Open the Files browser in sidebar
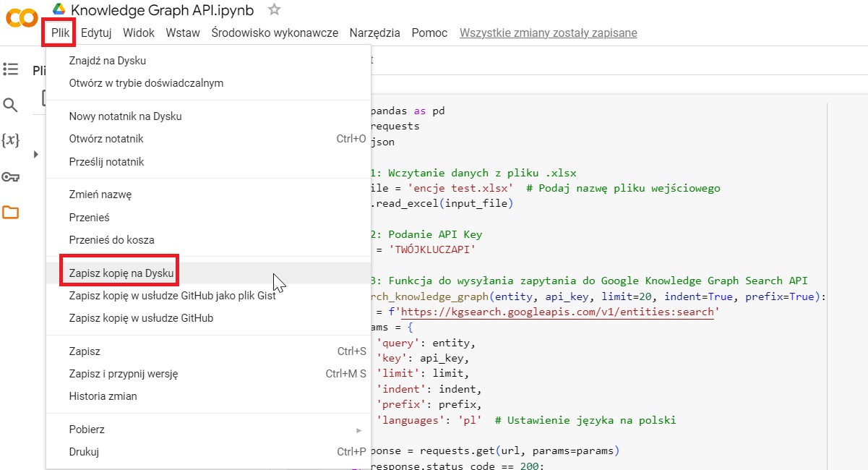The image size is (868, 470). pyautogui.click(x=11, y=213)
